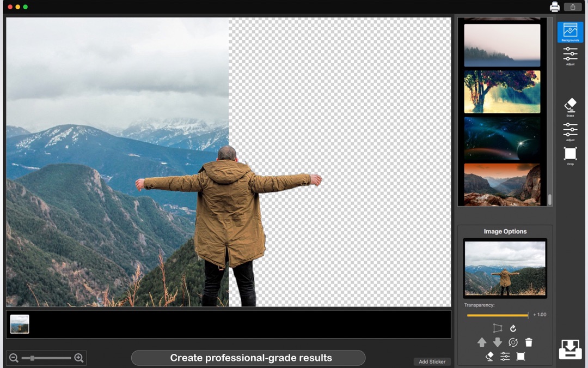The width and height of the screenshot is (588, 368).
Task: Click the crop square icon in Image Options
Action: click(x=520, y=356)
